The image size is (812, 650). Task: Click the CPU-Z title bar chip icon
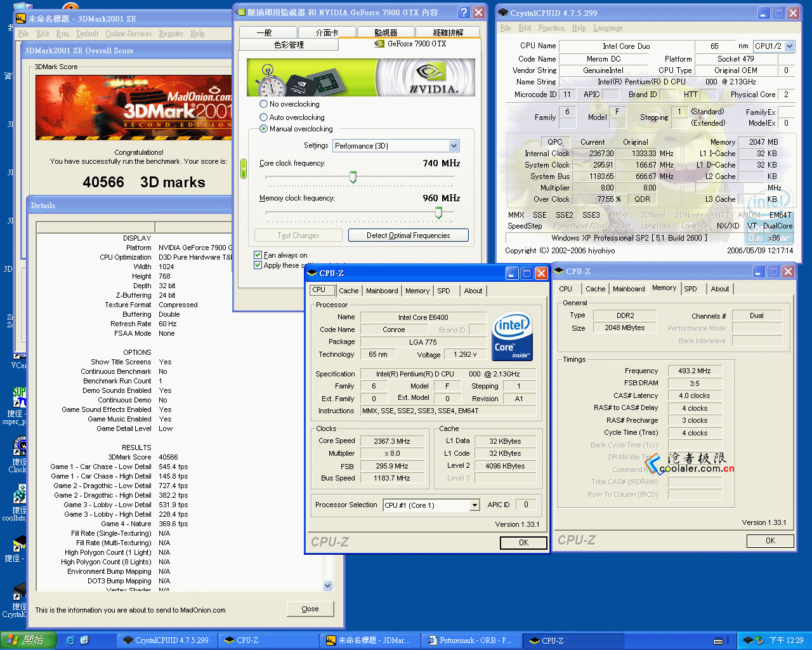pyautogui.click(x=311, y=273)
